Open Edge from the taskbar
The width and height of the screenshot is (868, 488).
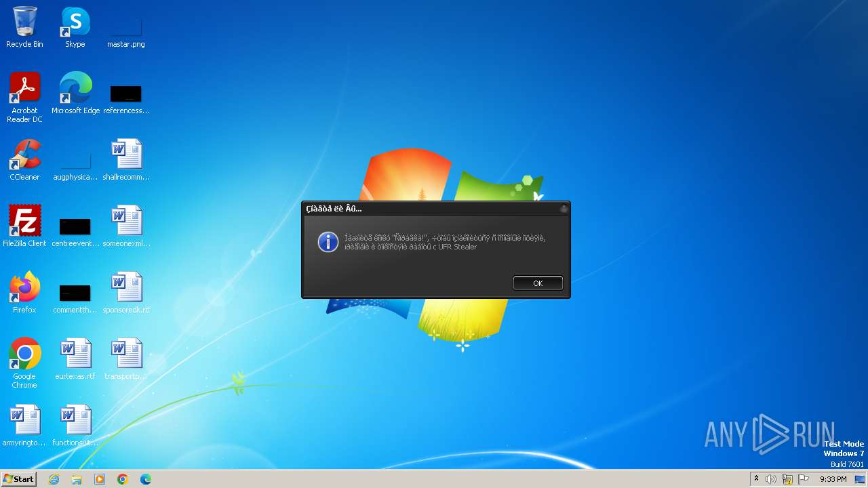tap(146, 479)
